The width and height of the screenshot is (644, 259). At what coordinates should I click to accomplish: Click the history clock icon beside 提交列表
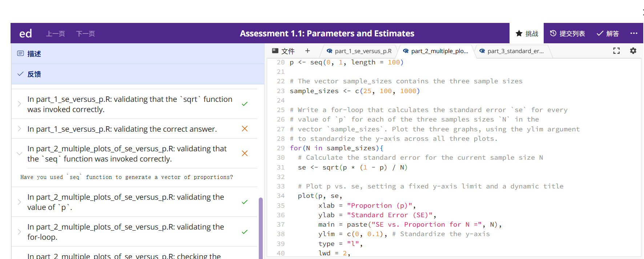[553, 33]
